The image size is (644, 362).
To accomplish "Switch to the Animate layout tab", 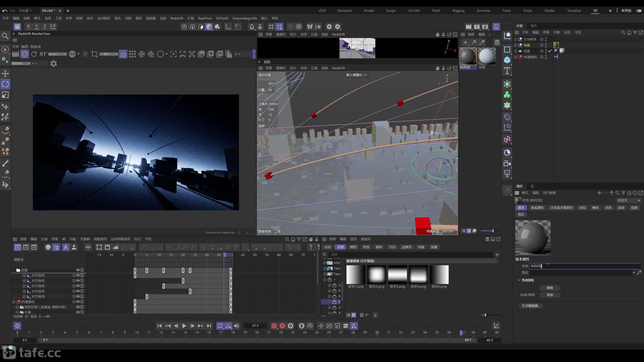I will [x=483, y=11].
